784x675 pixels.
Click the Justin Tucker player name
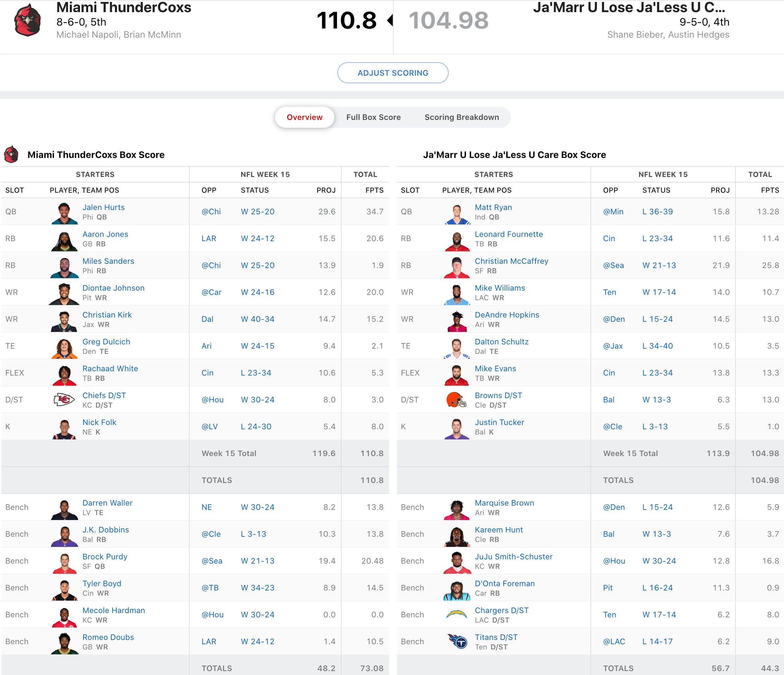pyautogui.click(x=499, y=422)
